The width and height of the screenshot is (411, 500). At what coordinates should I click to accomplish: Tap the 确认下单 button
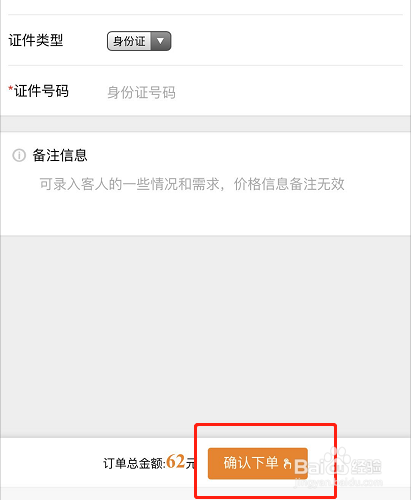(258, 463)
